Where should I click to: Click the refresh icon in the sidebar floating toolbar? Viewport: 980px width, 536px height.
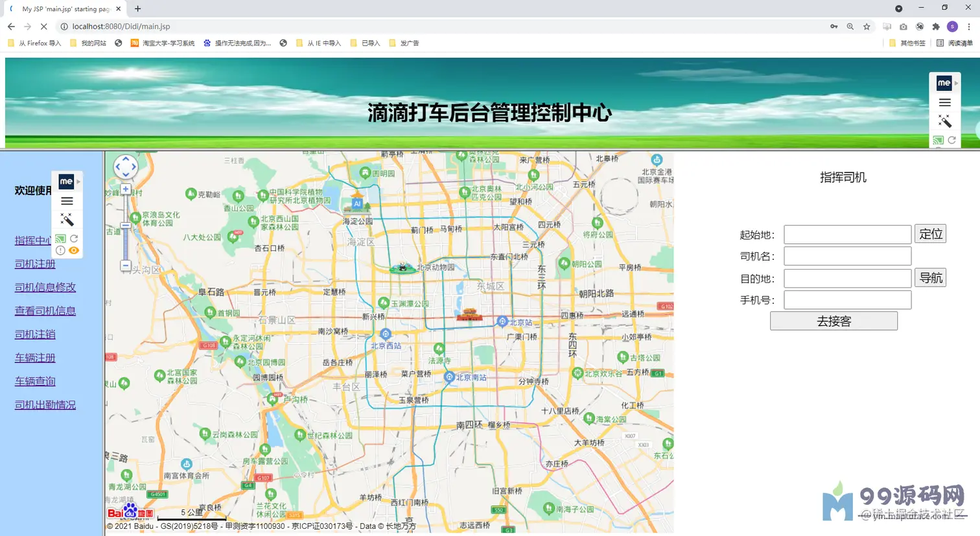74,239
